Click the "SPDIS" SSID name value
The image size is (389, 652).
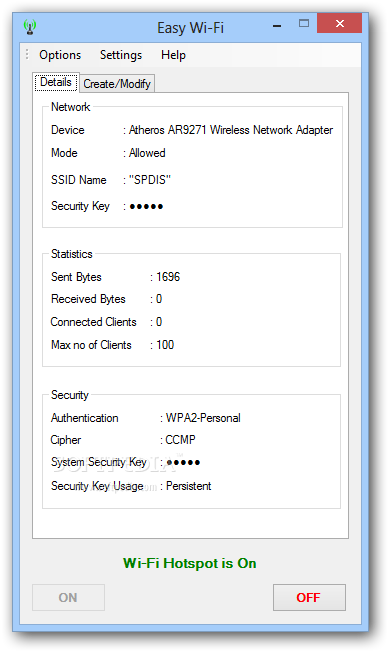[x=150, y=180]
